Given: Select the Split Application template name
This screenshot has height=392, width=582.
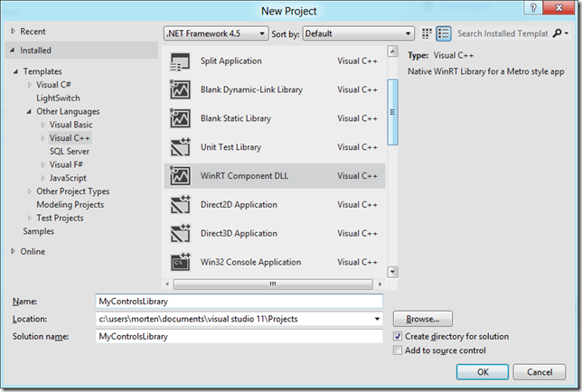Looking at the screenshot, I should point(230,61).
